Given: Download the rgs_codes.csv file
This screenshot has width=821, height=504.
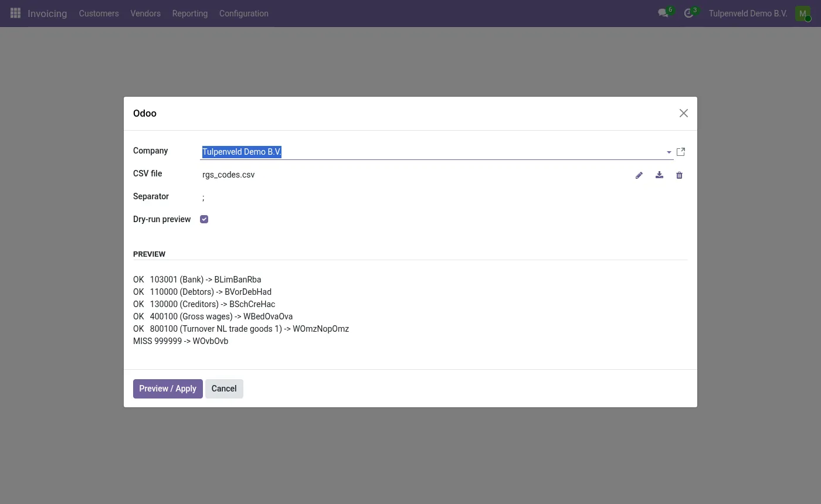Looking at the screenshot, I should click(659, 175).
